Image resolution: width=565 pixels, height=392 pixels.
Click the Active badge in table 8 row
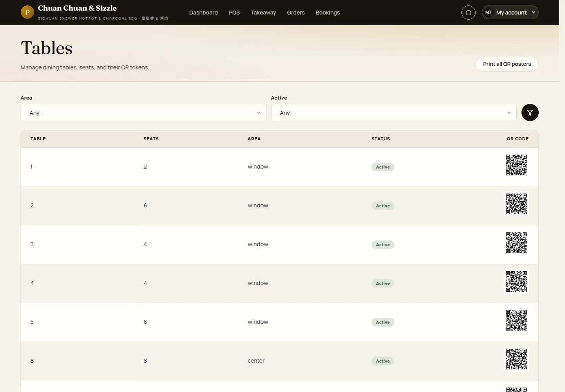coord(383,361)
